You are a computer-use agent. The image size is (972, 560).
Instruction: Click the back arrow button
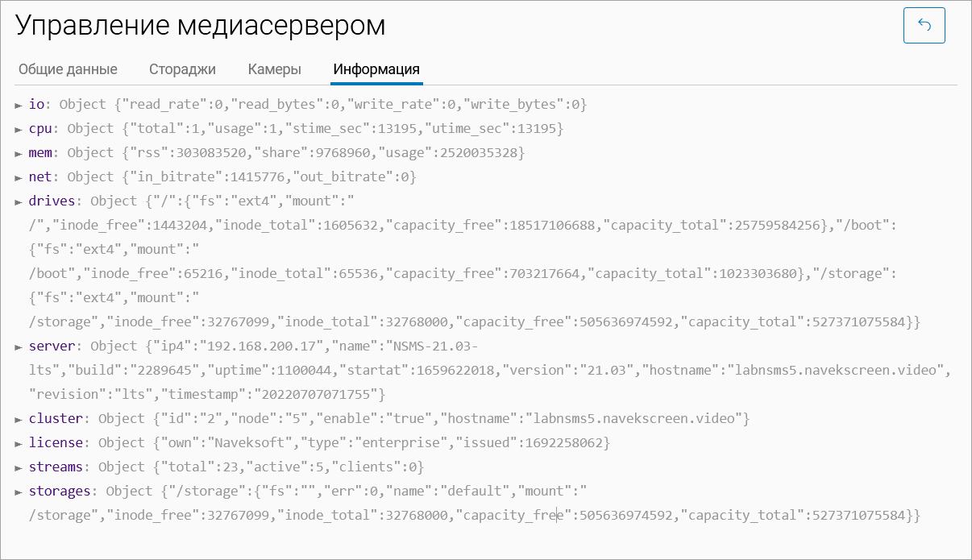(x=924, y=26)
